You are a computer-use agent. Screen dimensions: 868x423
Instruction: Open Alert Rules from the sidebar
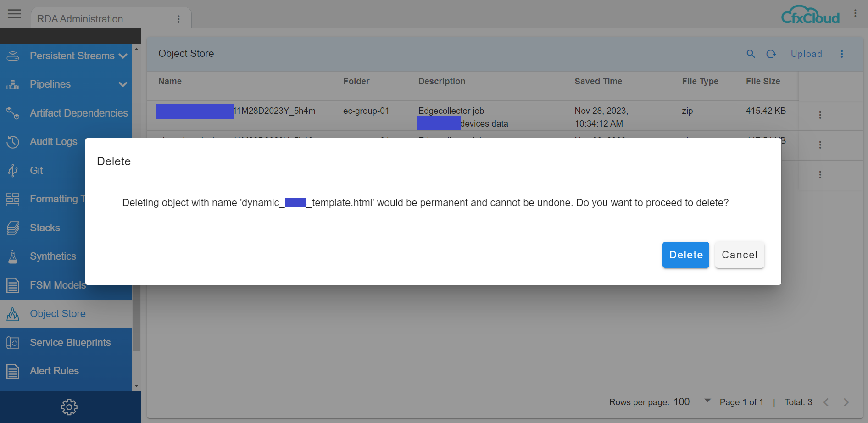pos(54,371)
